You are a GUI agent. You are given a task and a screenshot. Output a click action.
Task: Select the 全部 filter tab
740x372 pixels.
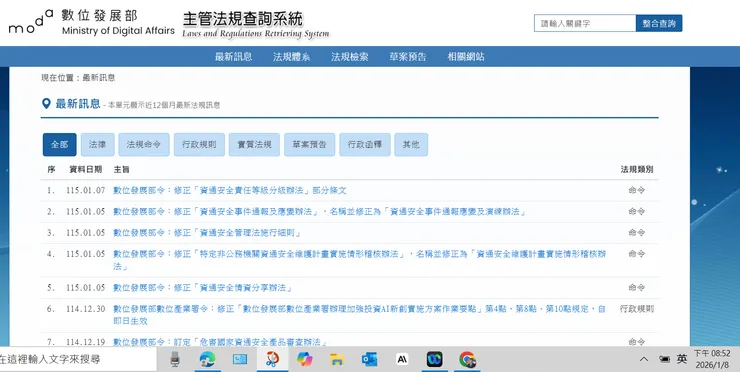59,144
